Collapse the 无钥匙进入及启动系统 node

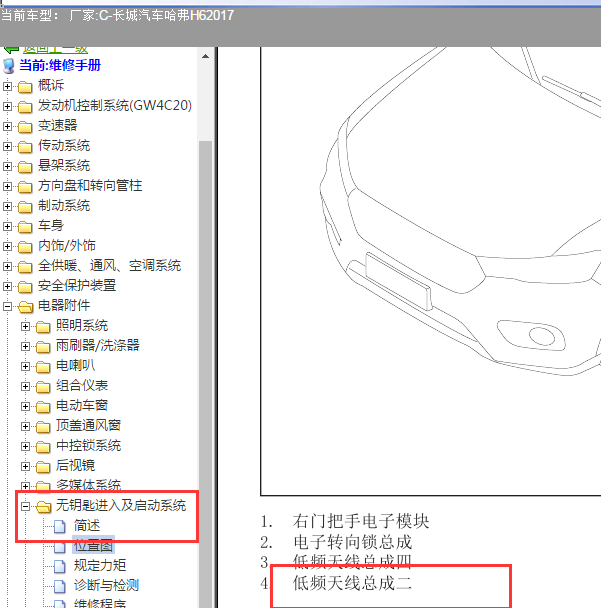coord(25,506)
